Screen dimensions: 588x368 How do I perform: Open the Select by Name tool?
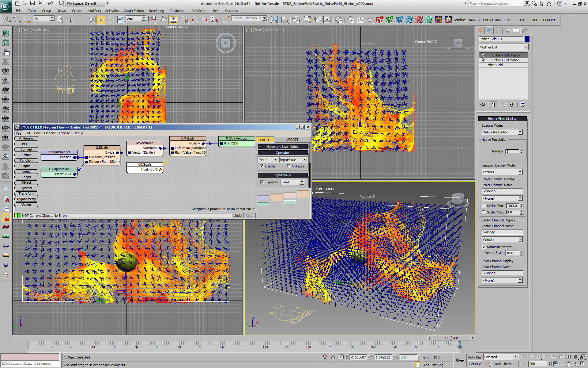click(70, 20)
